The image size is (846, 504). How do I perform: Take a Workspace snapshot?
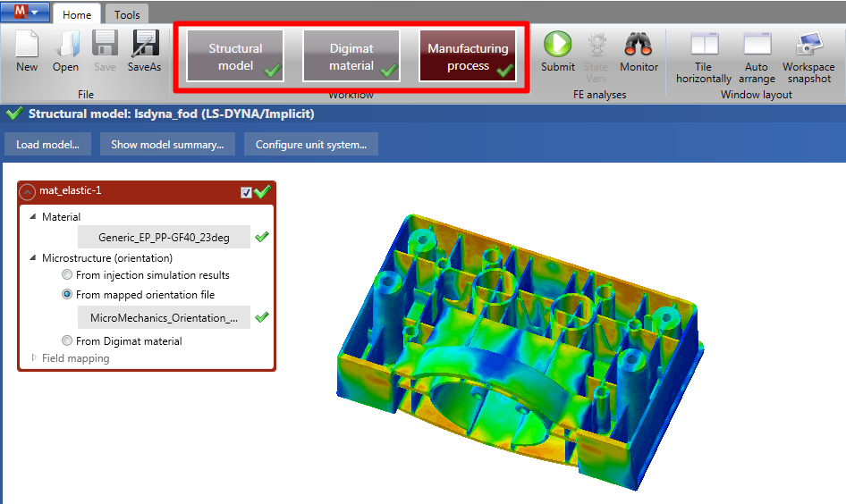[x=808, y=44]
